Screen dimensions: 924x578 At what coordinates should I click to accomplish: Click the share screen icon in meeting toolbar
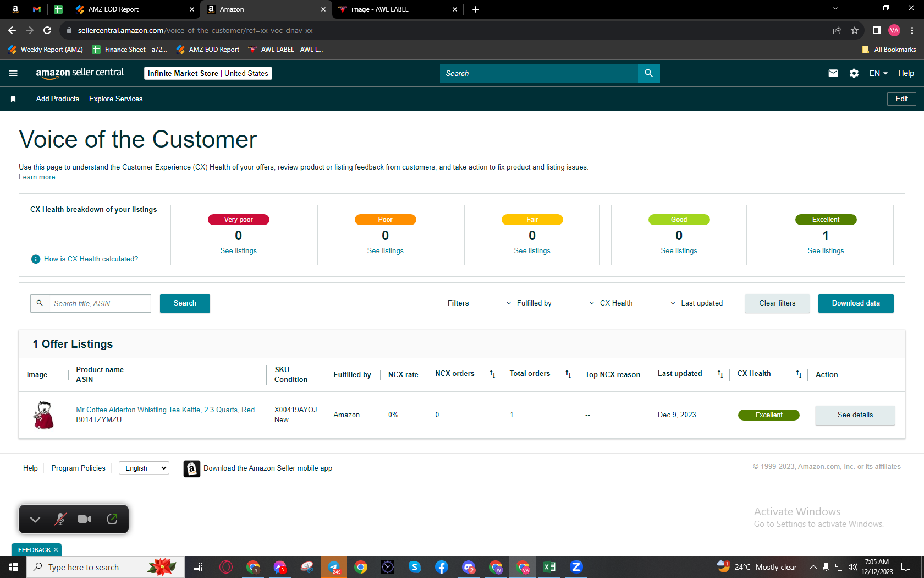coord(112,519)
